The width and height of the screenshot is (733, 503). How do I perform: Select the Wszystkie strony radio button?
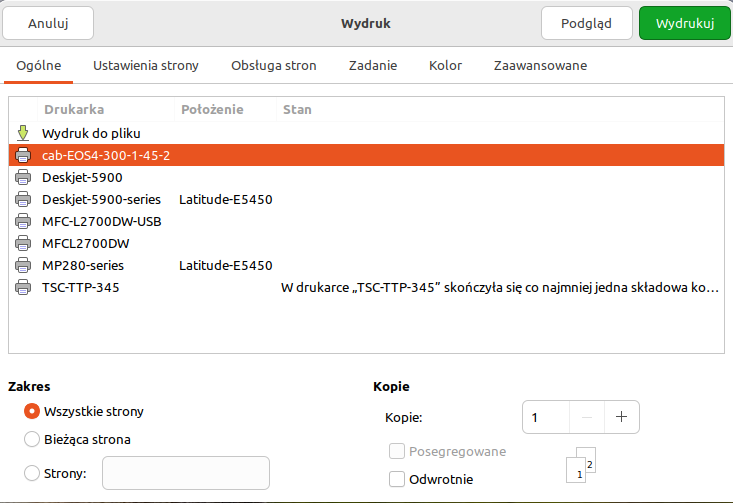click(32, 411)
